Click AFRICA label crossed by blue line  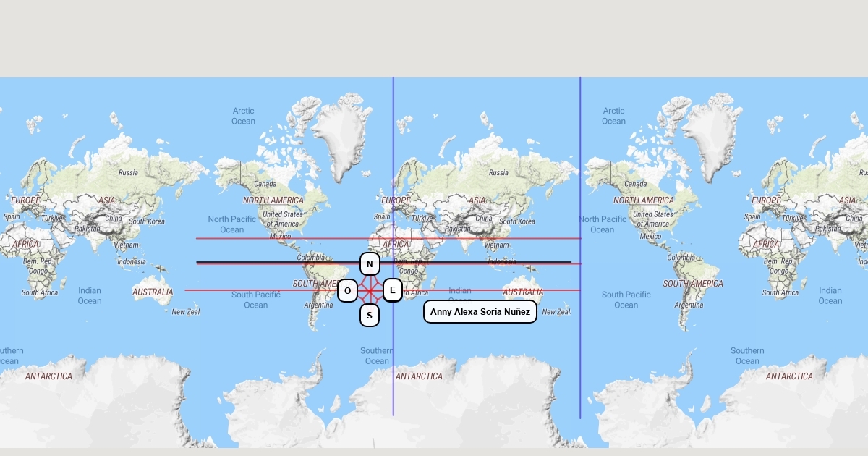(396, 245)
